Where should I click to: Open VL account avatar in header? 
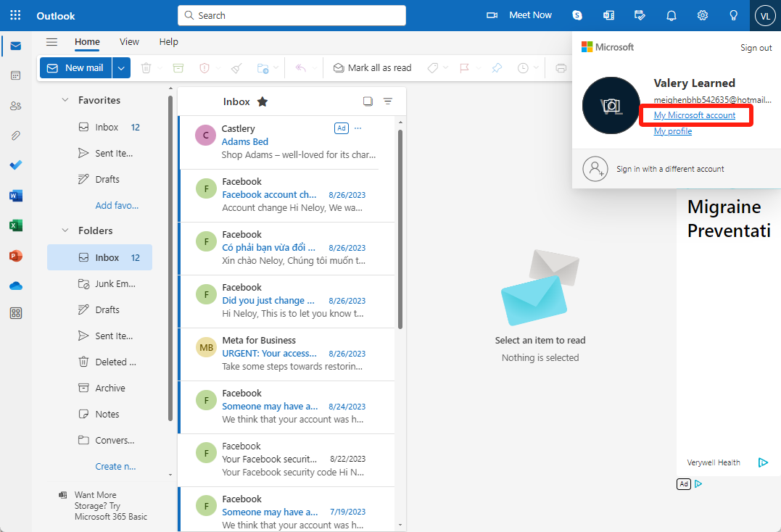(765, 15)
